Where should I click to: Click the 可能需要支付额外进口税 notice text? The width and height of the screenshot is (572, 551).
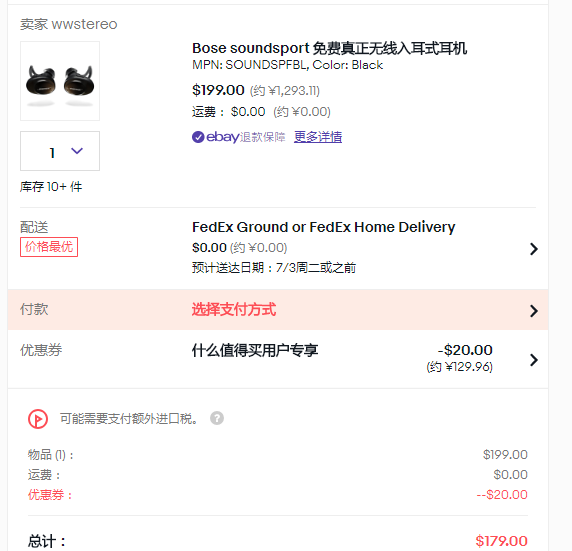[129, 419]
